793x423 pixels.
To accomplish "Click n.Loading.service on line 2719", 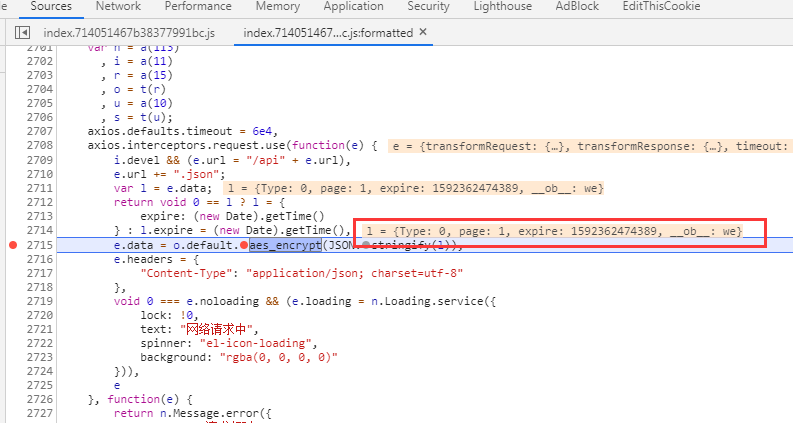I will [x=425, y=302].
